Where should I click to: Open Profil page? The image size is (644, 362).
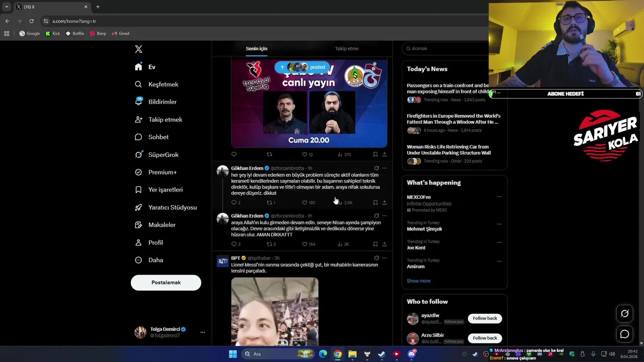tap(148, 242)
